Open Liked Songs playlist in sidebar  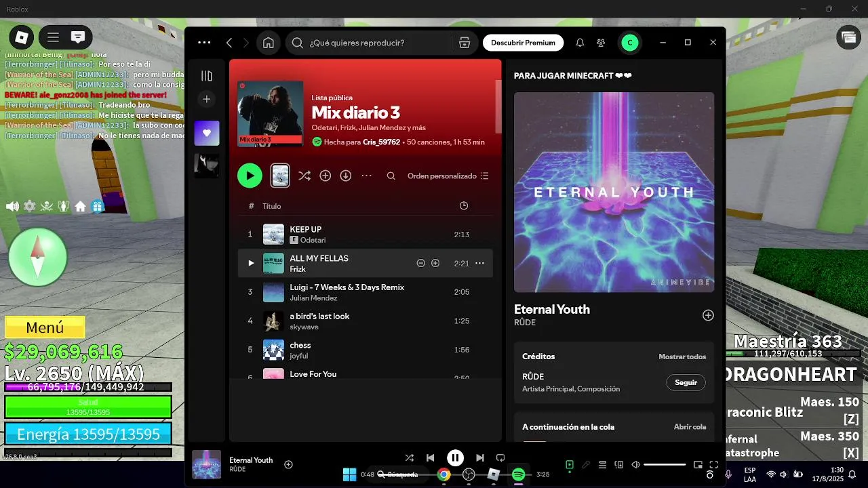point(207,133)
